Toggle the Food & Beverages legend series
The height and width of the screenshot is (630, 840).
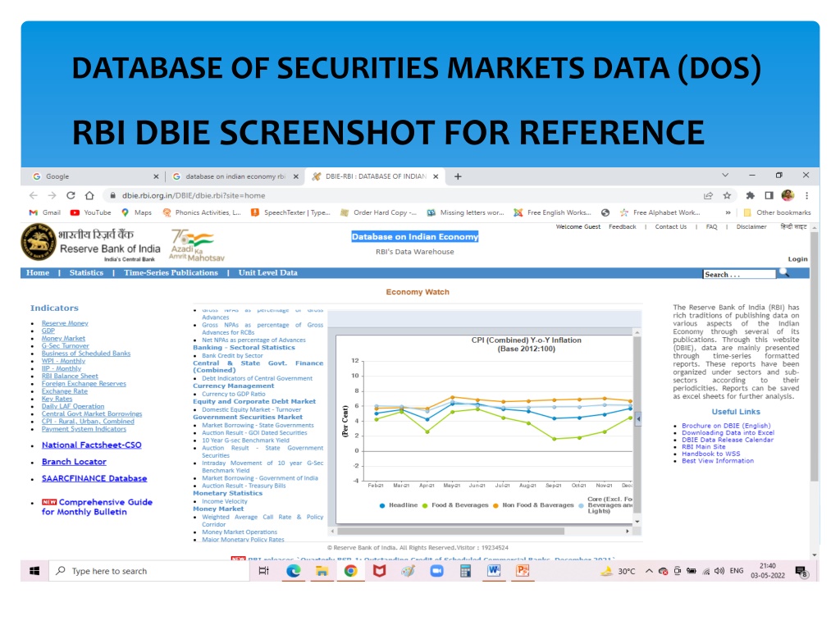[x=454, y=505]
